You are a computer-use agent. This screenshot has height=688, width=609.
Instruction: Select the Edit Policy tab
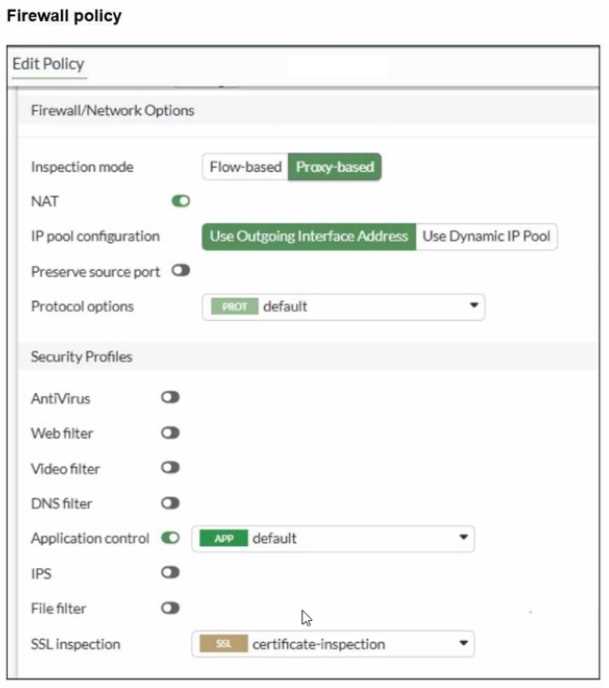tap(48, 64)
